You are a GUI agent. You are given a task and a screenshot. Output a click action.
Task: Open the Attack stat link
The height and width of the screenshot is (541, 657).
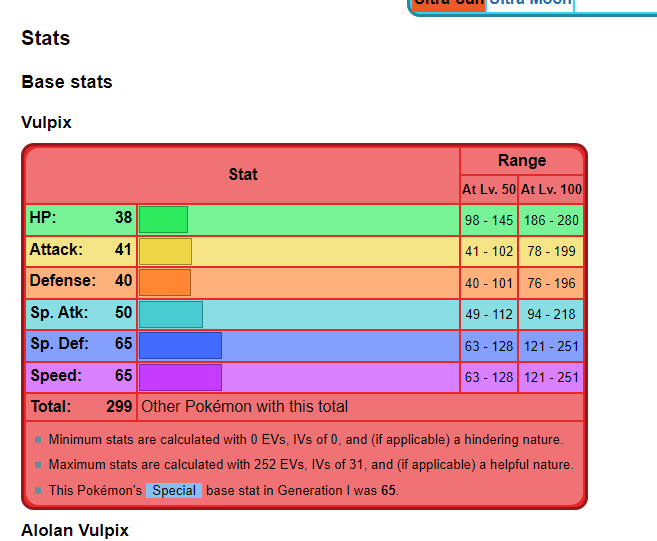56,249
